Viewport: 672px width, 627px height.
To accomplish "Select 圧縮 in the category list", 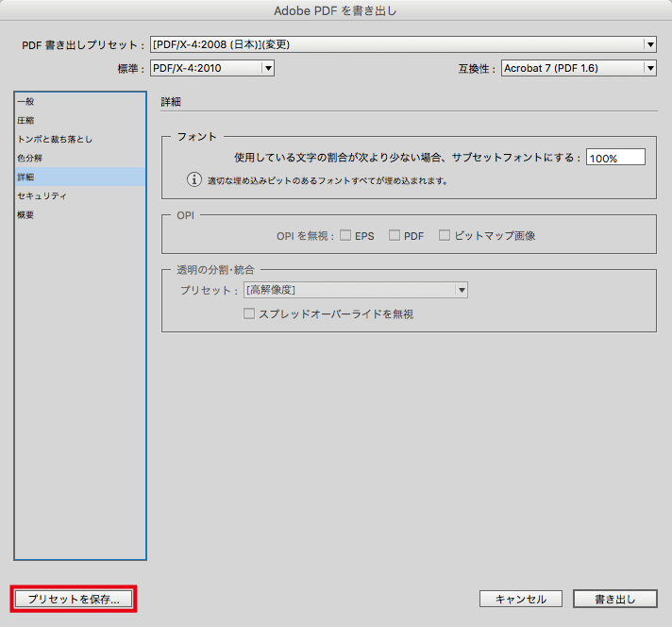I will [80, 121].
